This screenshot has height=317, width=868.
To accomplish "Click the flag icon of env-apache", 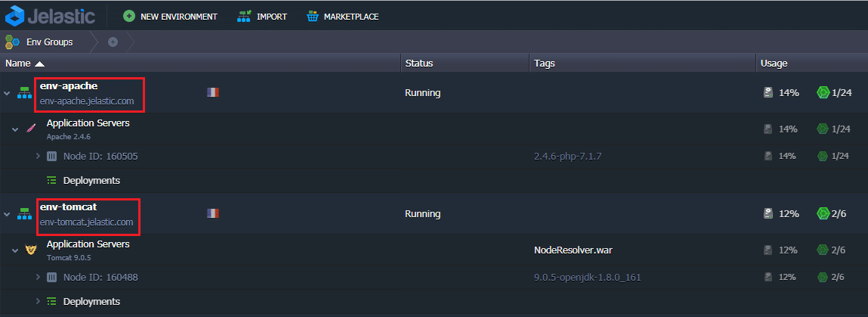I will click(213, 92).
